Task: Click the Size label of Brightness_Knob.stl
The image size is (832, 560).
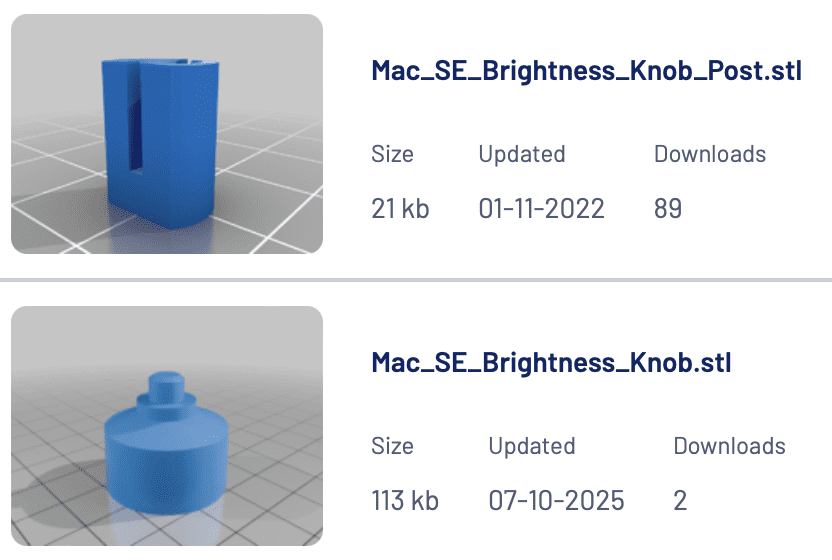Action: [392, 446]
